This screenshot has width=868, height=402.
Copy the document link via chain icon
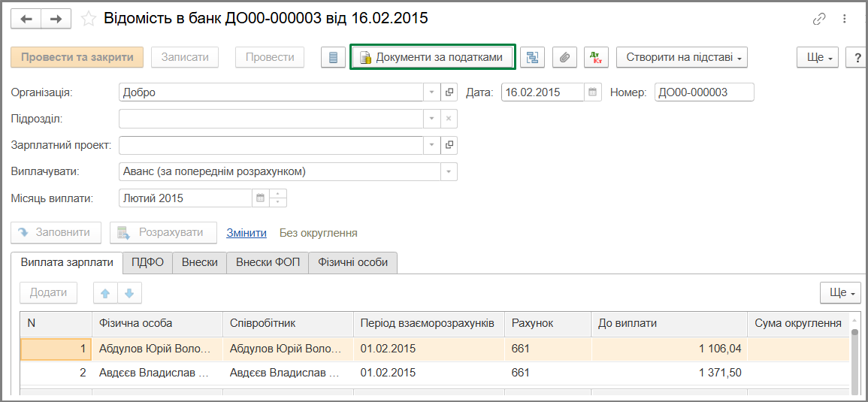818,19
